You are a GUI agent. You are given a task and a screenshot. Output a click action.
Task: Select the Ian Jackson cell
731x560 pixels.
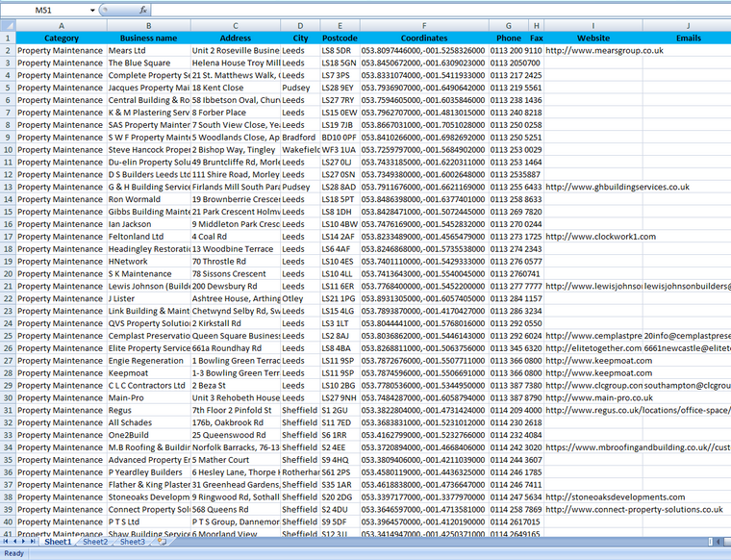(149, 224)
